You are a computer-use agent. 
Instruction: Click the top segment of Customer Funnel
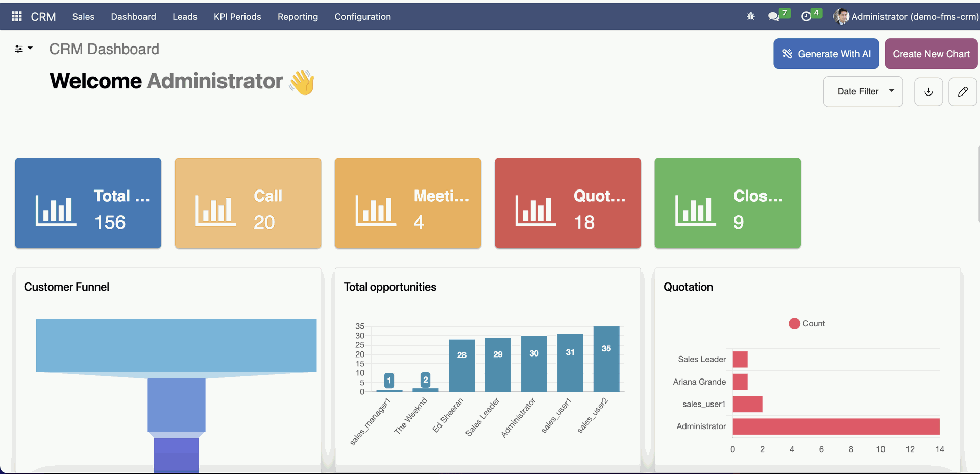coord(176,346)
